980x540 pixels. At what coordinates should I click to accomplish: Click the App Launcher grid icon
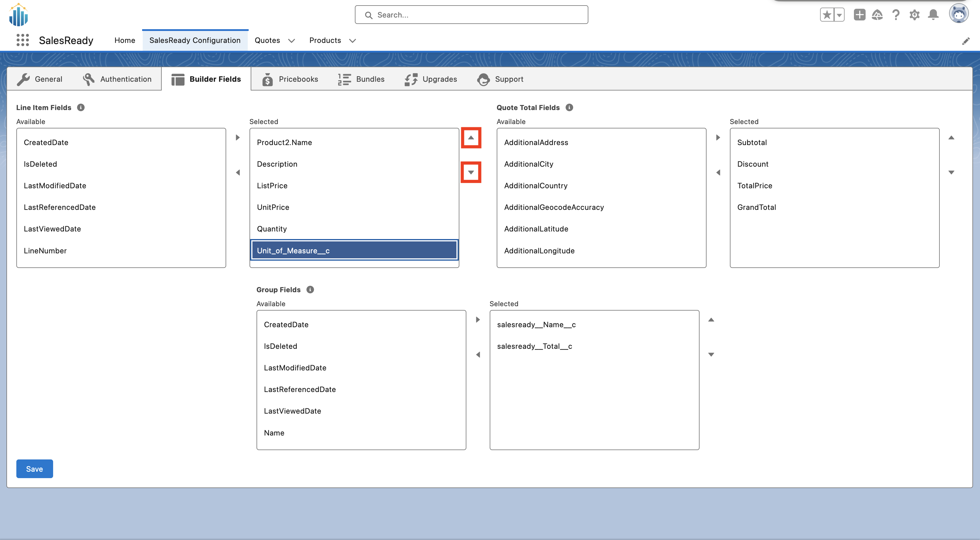[x=22, y=40]
